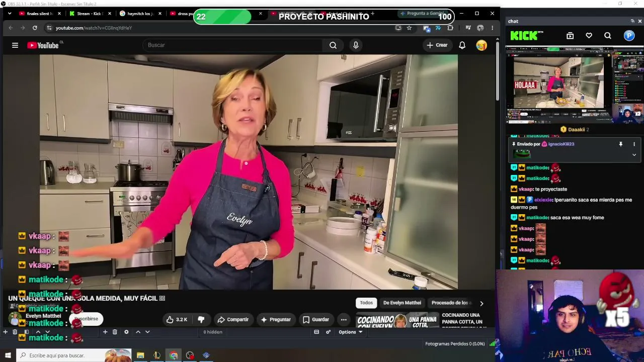
Task: Open OBS Studio from the taskbar
Action: pyautogui.click(x=190, y=355)
